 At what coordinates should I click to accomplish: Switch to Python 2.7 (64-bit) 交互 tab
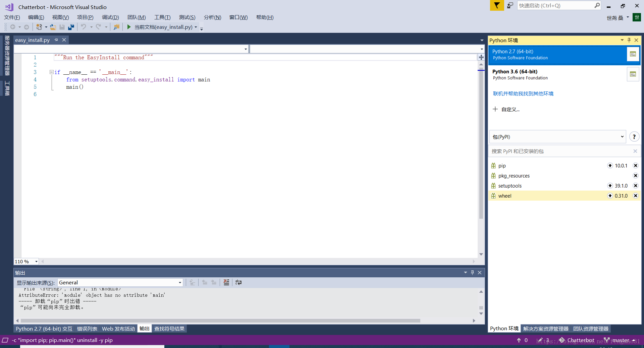pos(44,329)
